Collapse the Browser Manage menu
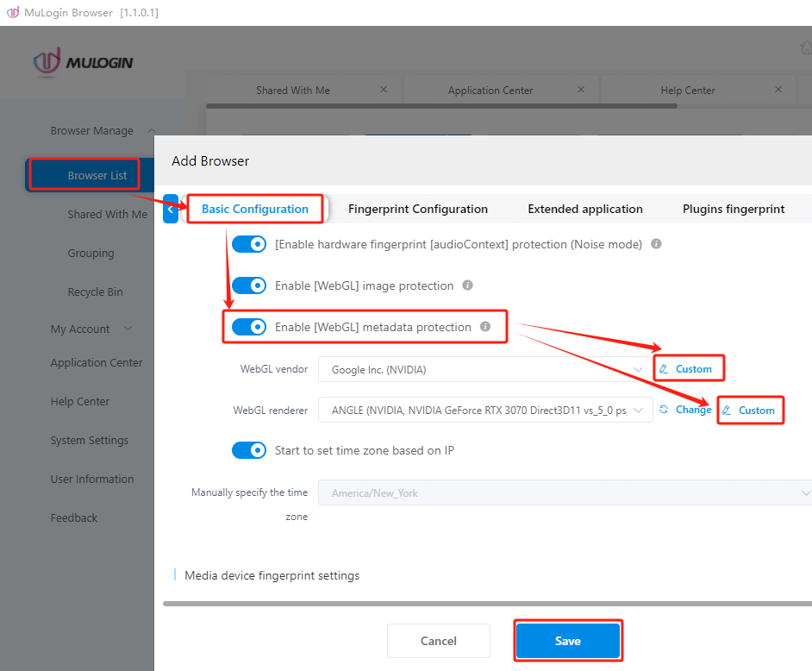Screen dimensions: 812x671 pyautogui.click(x=152, y=130)
